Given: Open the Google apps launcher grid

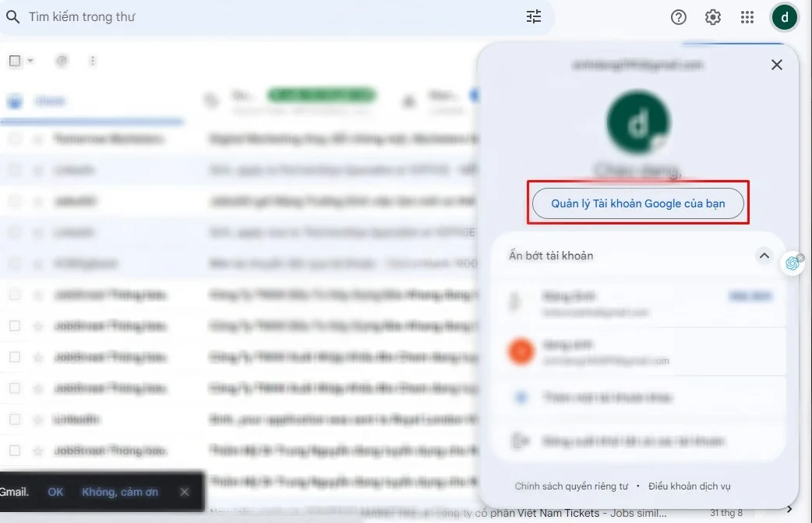Looking at the screenshot, I should coord(747,16).
